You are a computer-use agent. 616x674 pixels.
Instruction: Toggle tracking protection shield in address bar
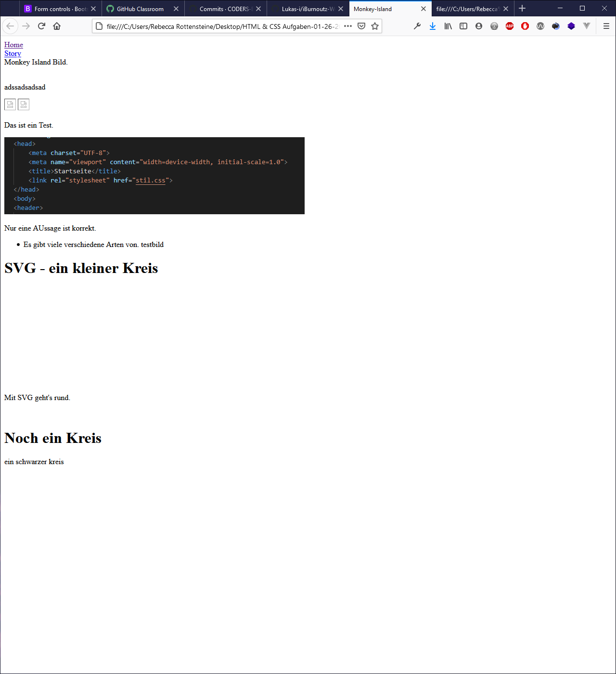pos(361,26)
